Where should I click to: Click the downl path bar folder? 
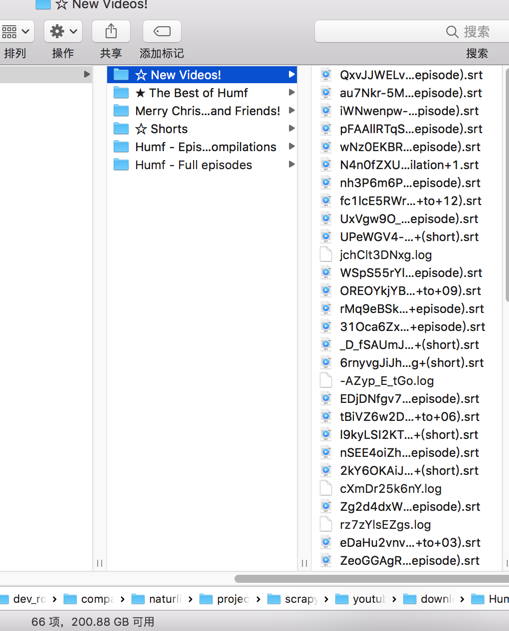point(429,599)
